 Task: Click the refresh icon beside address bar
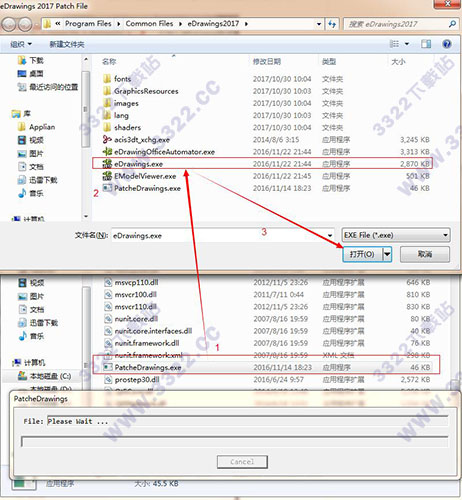point(332,24)
